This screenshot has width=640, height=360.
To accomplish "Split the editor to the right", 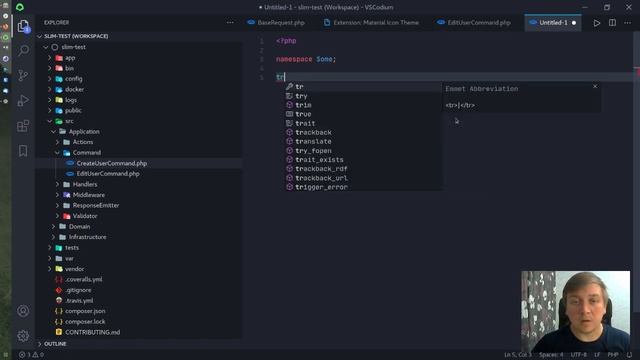I will 612,23.
